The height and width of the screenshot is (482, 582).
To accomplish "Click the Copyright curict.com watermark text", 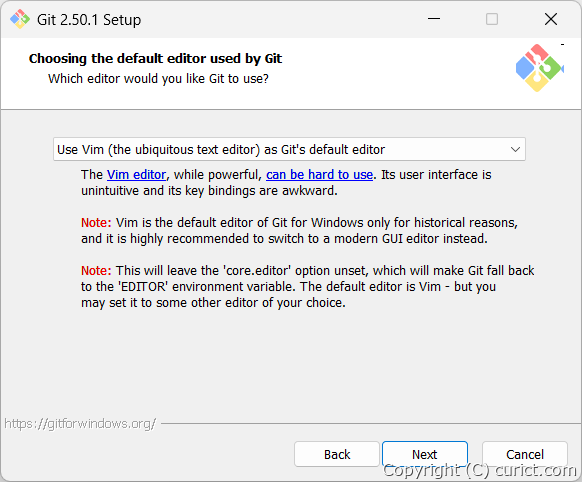I will (480, 470).
